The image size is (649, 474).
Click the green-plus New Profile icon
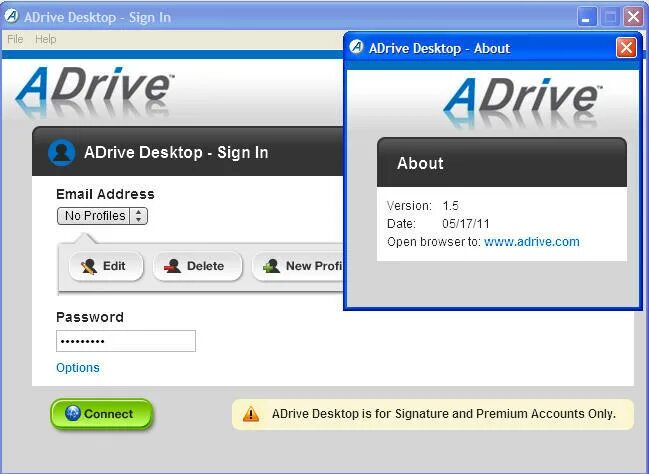(272, 266)
